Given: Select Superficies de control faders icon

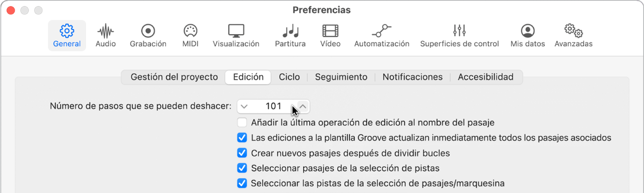Looking at the screenshot, I should click(459, 31).
